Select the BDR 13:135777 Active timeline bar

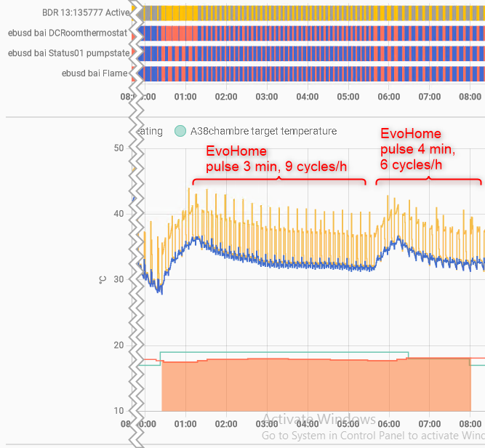click(x=313, y=13)
